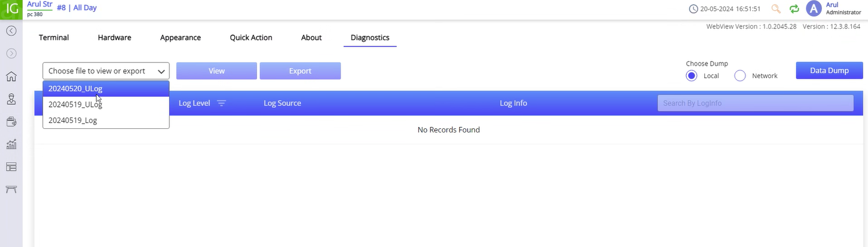Screen dimensions: 868x247
Task: Go to the Quick Action tab
Action: pyautogui.click(x=250, y=38)
